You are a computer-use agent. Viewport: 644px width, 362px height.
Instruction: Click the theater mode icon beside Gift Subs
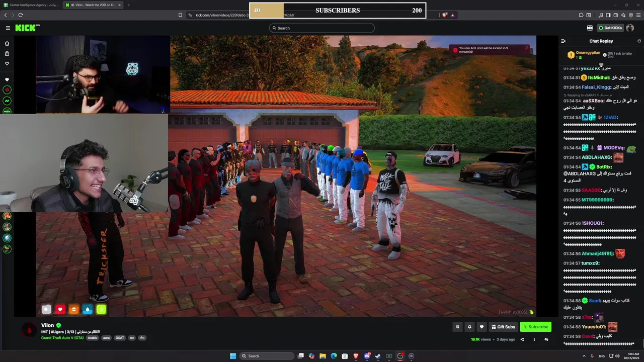coord(457,327)
